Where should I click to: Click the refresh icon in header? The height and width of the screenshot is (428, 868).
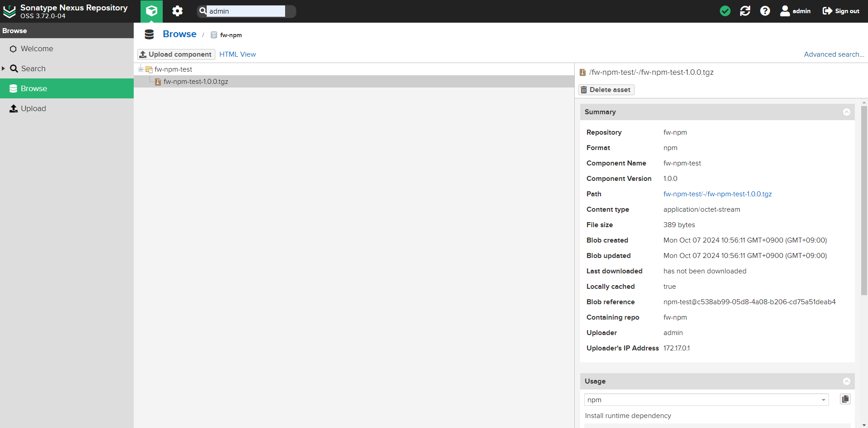[x=745, y=11]
